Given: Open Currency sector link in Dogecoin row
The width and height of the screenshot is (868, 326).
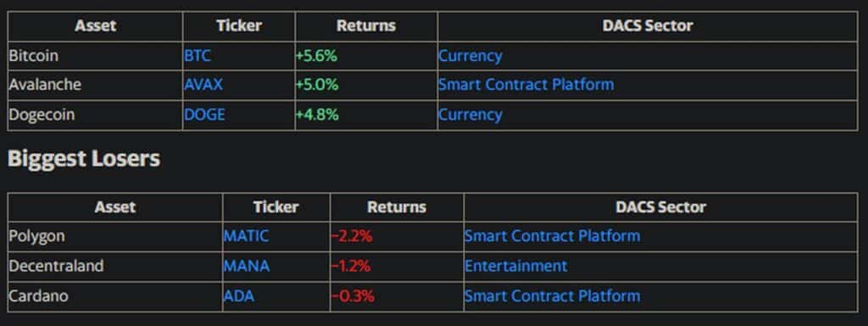Looking at the screenshot, I should pyautogui.click(x=470, y=115).
